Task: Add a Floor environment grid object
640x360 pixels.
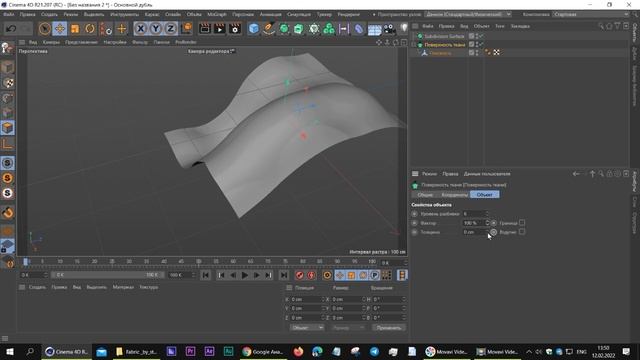Action: click(374, 29)
